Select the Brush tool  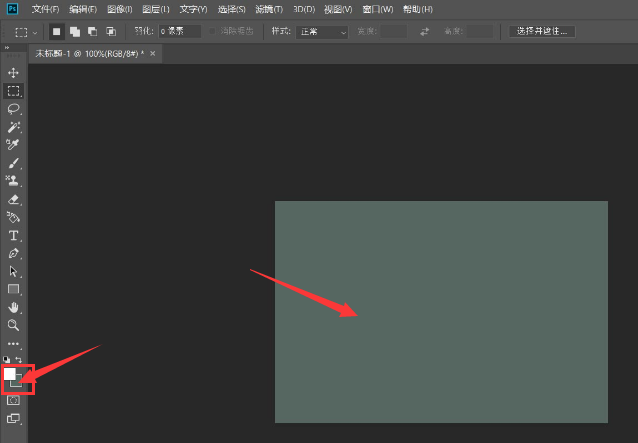point(14,163)
